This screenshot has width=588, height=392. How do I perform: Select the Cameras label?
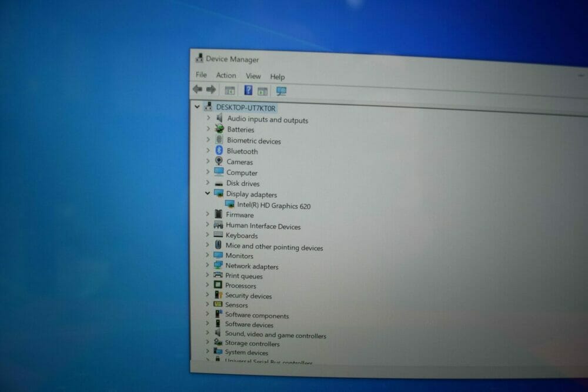pos(240,162)
